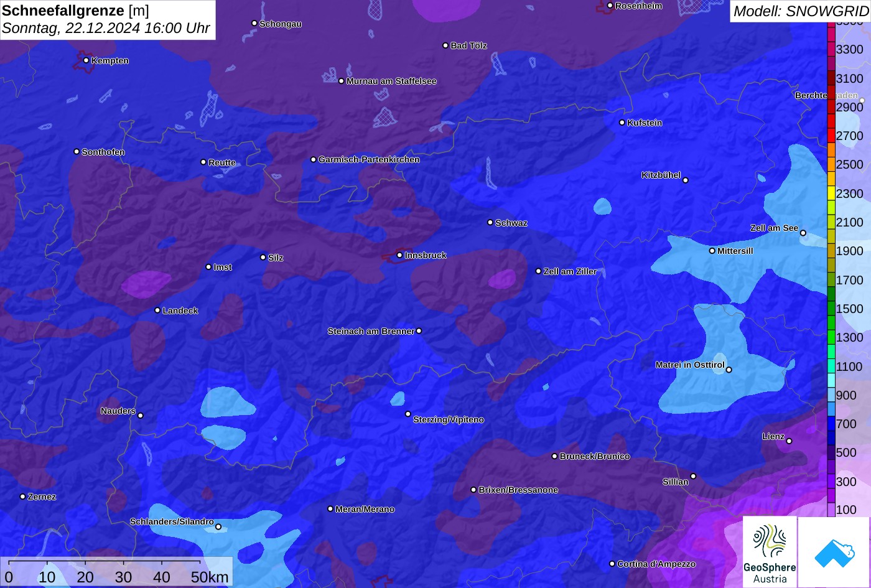Image resolution: width=871 pixels, height=588 pixels.
Task: Click the Sillian marker dot
Action: point(693,477)
